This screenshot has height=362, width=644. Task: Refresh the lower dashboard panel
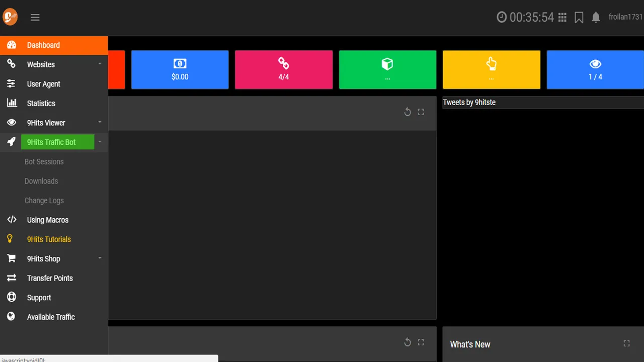(x=408, y=342)
